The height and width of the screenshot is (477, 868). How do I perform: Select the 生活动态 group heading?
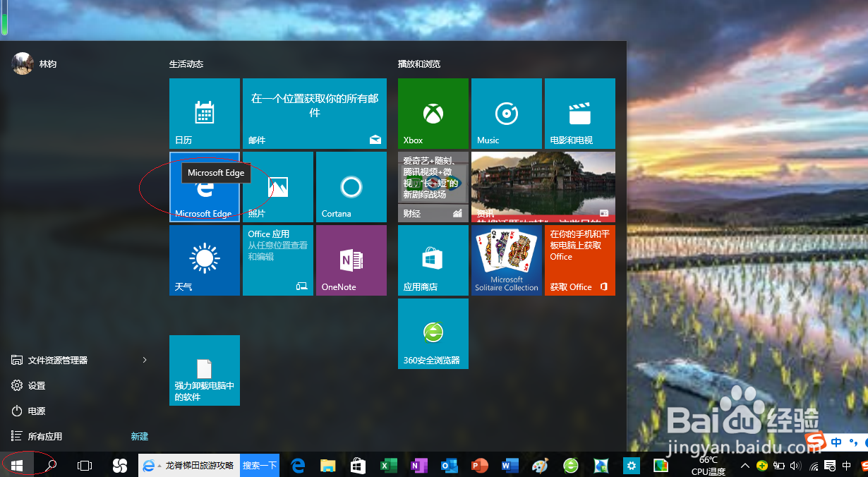tap(186, 64)
